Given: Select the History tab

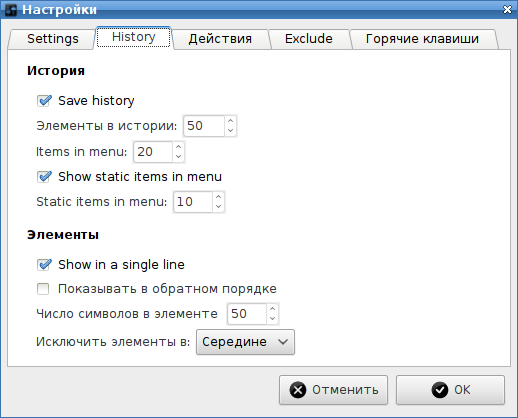Looking at the screenshot, I should [x=133, y=37].
